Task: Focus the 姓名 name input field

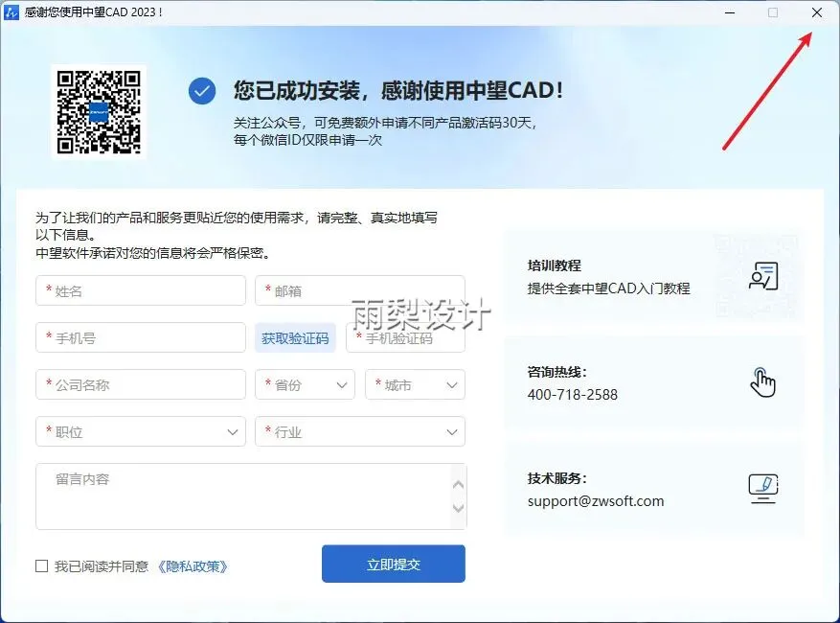Action: 141,290
